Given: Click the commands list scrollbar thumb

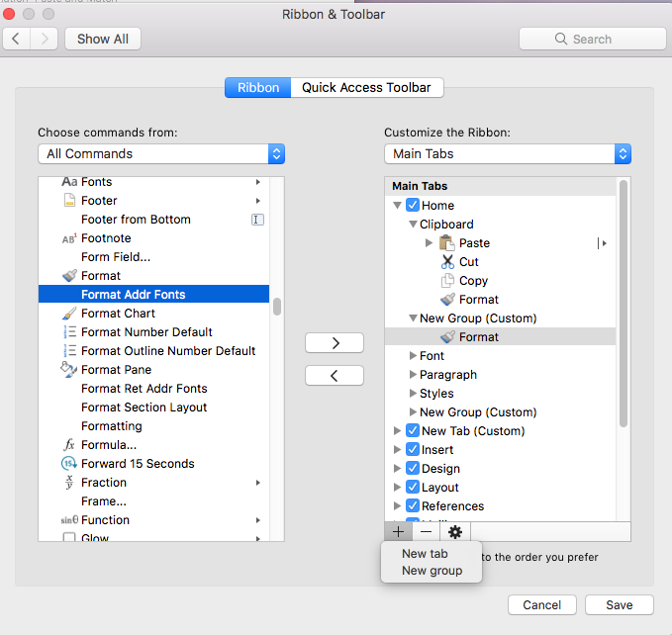Looking at the screenshot, I should 277,307.
